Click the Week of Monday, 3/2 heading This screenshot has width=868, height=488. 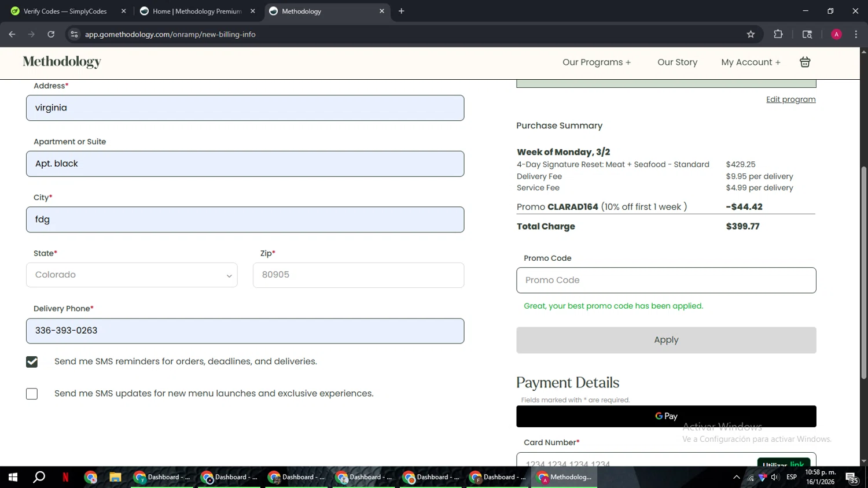coord(564,152)
